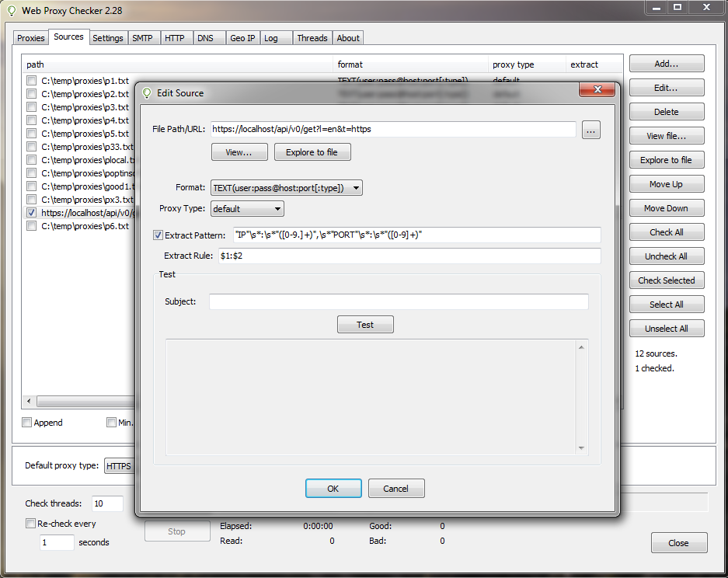Toggle the Append checkbox
Viewport: 728px width, 578px height.
tap(27, 423)
